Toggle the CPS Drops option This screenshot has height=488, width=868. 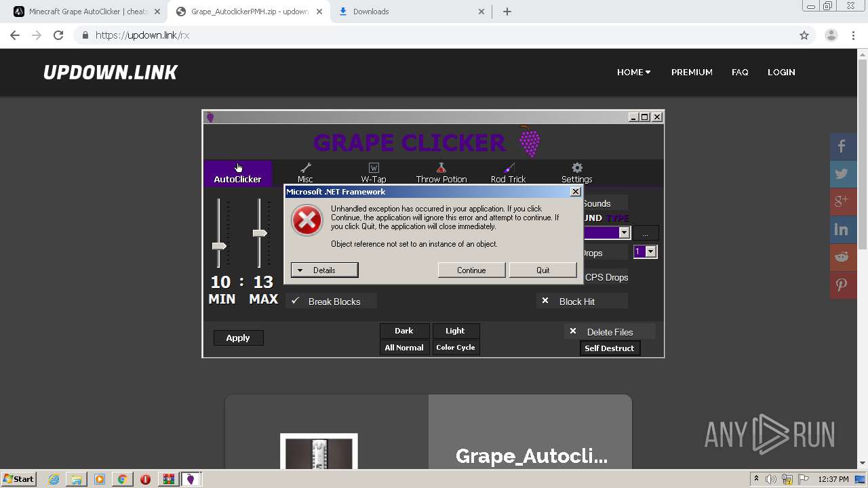coord(606,277)
